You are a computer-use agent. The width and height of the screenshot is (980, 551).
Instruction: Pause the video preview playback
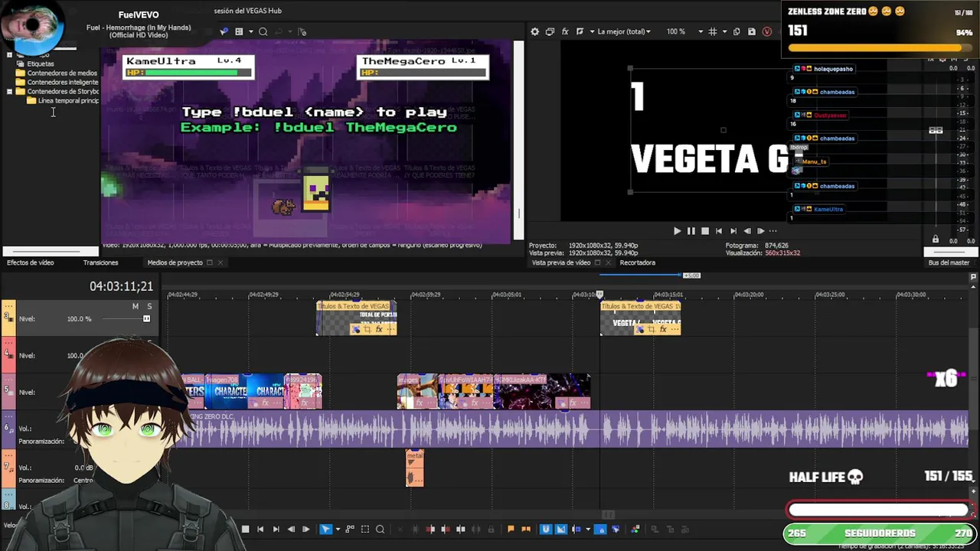691,230
